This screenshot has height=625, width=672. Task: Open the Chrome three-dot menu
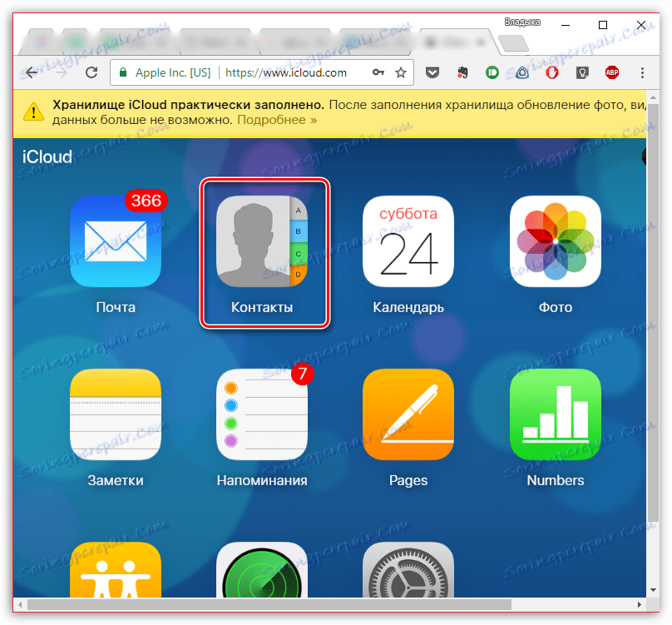click(x=642, y=72)
